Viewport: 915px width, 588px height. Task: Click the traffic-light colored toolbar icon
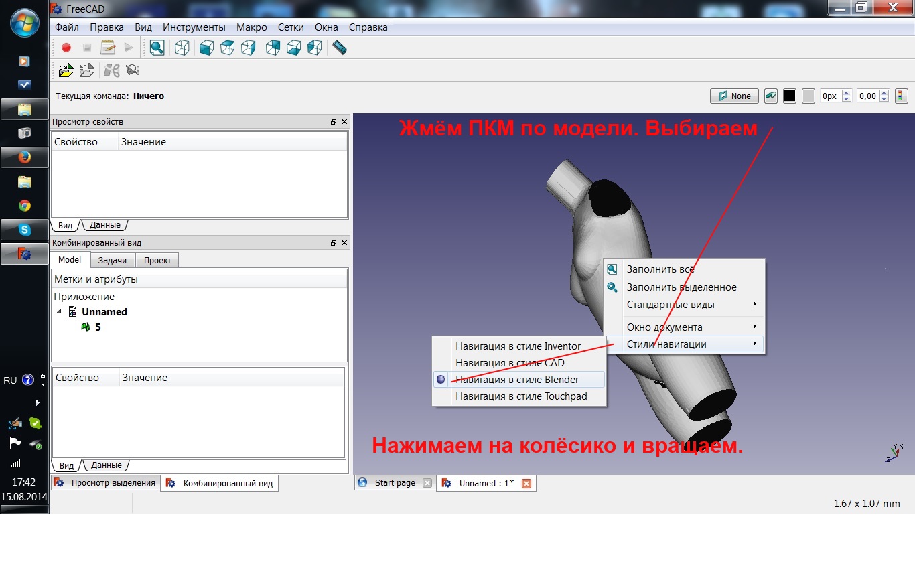901,96
